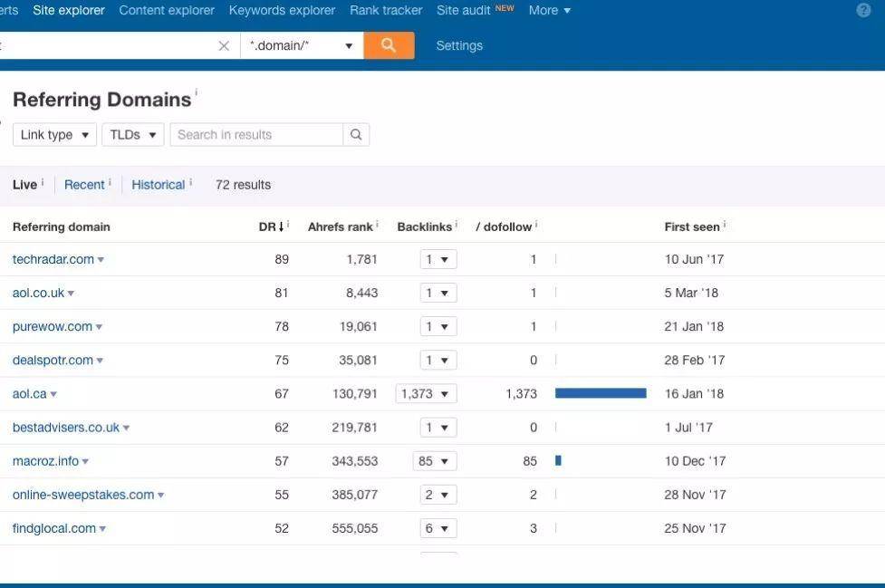Screen dimensions: 885x588
Task: Click the orange search magnifier button
Action: [x=389, y=45]
